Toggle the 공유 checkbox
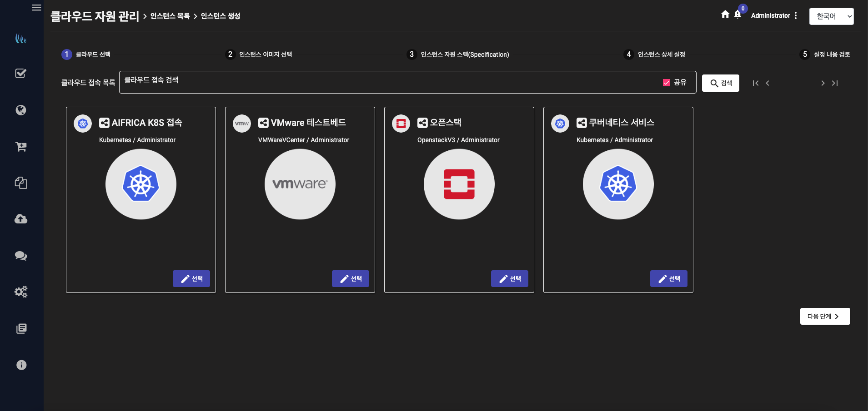This screenshot has width=868, height=411. pyautogui.click(x=667, y=83)
